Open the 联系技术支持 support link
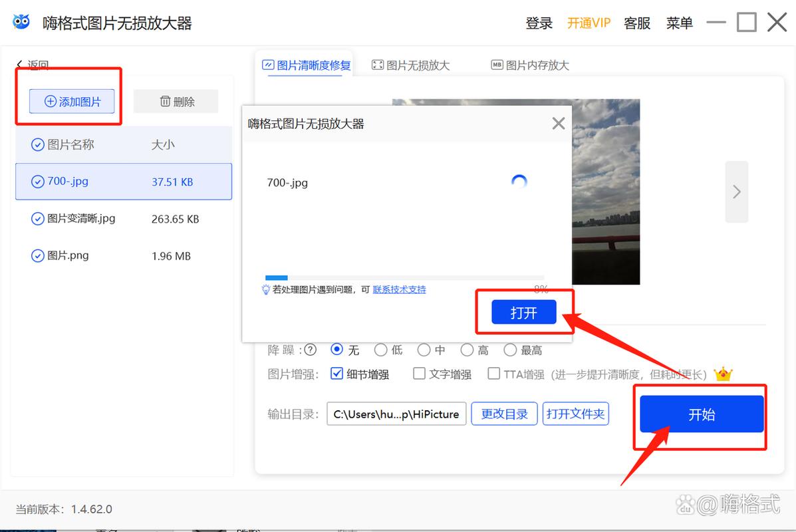Viewport: 796px width, 532px height. click(399, 289)
